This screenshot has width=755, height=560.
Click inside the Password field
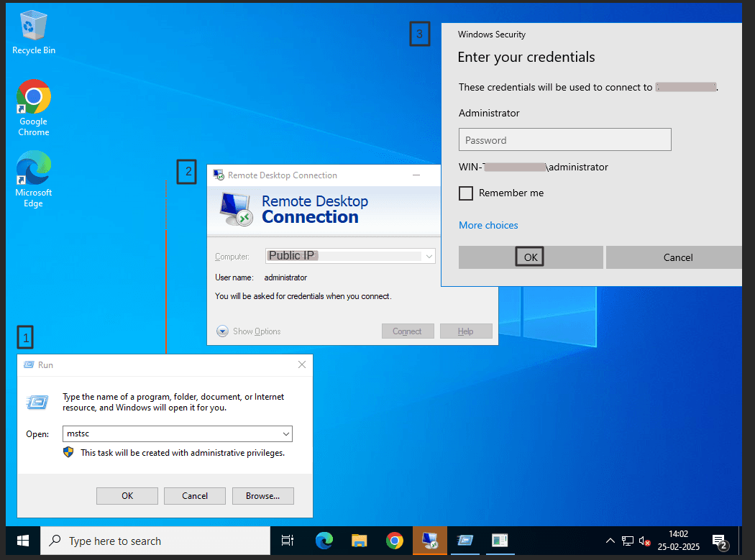pyautogui.click(x=564, y=139)
